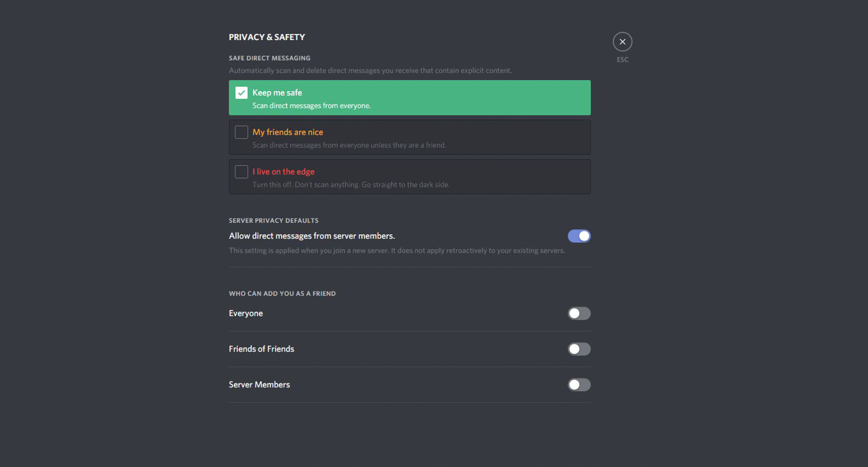Turn on Friends of Friends toggle
This screenshot has width=868, height=467.
579,349
